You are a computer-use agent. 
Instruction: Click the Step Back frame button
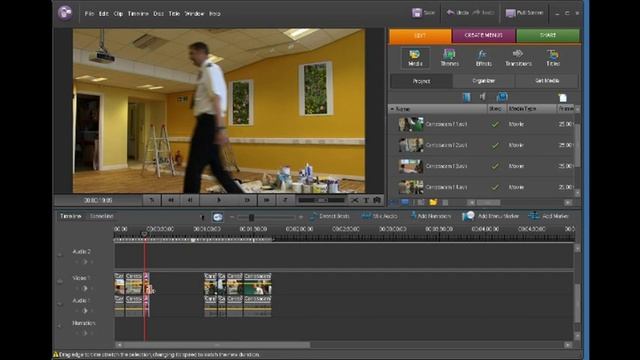coord(190,200)
